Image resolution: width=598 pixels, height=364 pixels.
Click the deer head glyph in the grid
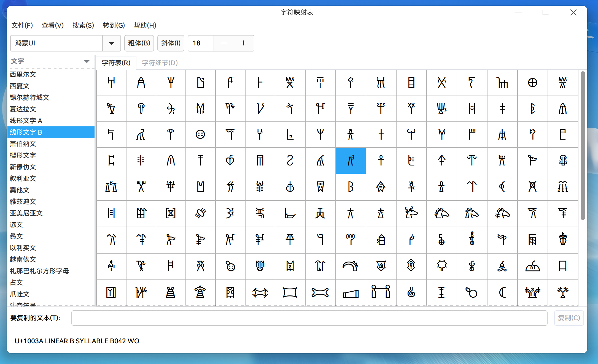pos(411,214)
